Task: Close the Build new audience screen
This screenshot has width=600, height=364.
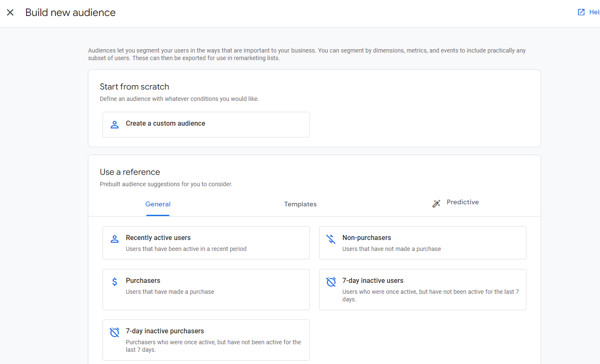Action: coord(10,13)
